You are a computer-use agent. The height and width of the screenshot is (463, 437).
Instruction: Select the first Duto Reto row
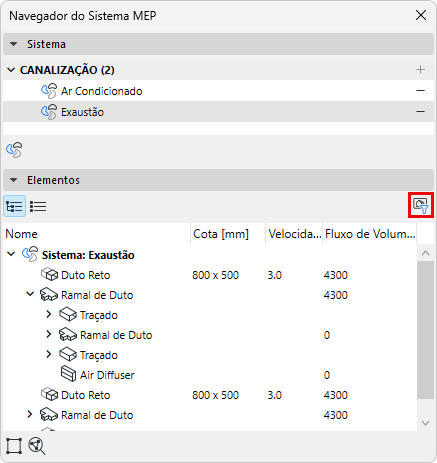pyautogui.click(x=210, y=275)
